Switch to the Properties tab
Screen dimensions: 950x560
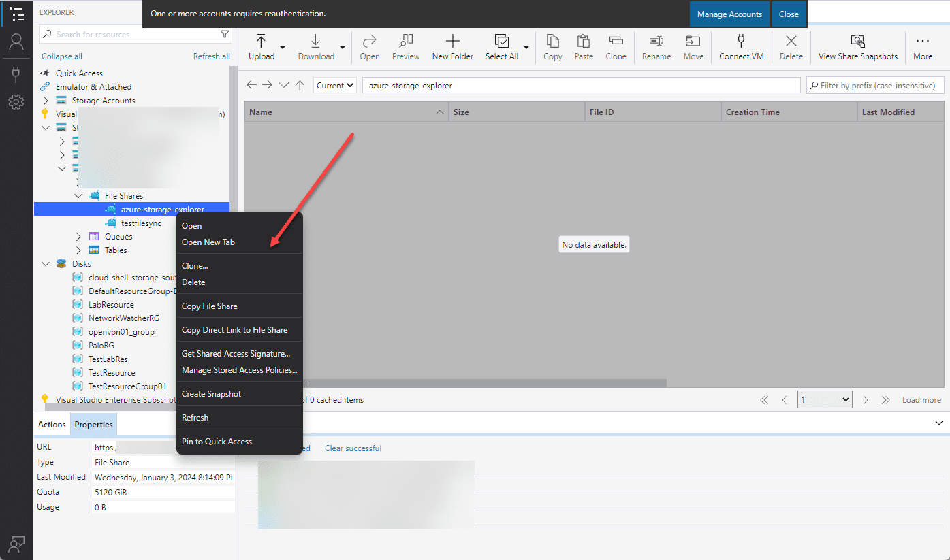tap(94, 425)
